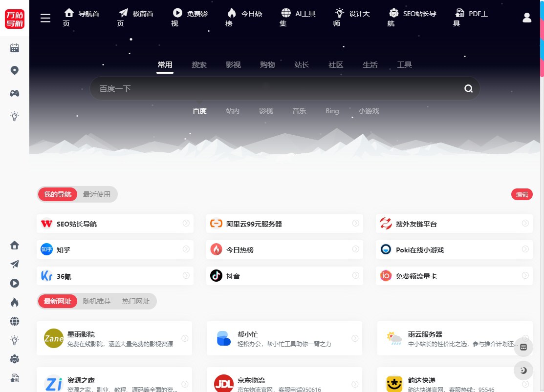Click the lower lightbulb sidebar icon
544x392 pixels.
(15, 340)
